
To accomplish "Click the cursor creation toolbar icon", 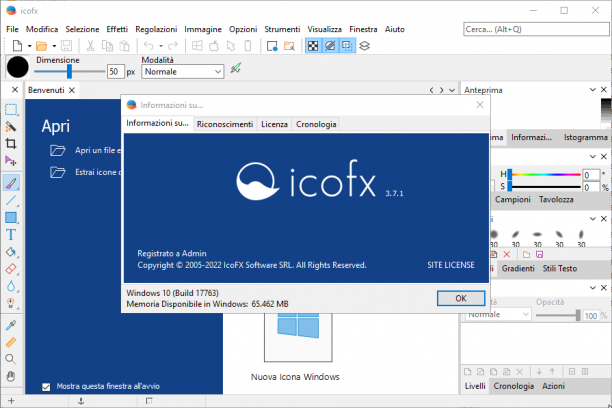I will tap(231, 46).
